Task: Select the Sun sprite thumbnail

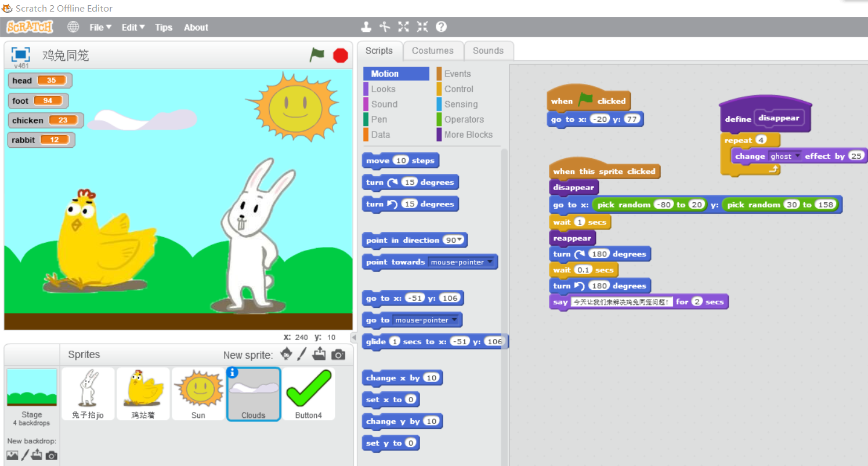Action: (x=198, y=393)
